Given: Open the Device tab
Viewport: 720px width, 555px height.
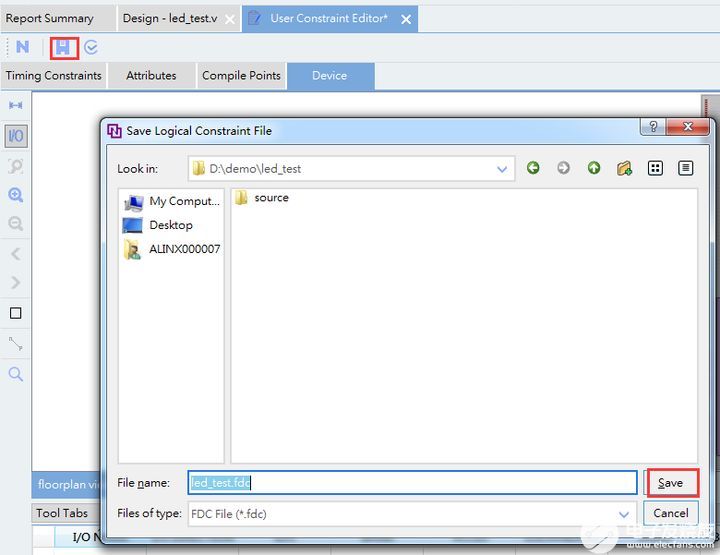Looking at the screenshot, I should pos(330,76).
